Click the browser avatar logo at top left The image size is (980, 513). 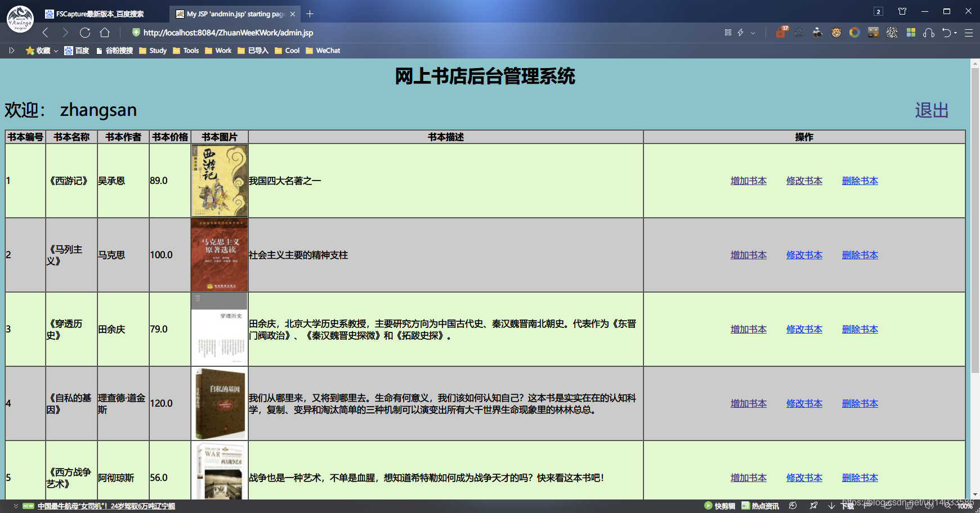pos(20,19)
